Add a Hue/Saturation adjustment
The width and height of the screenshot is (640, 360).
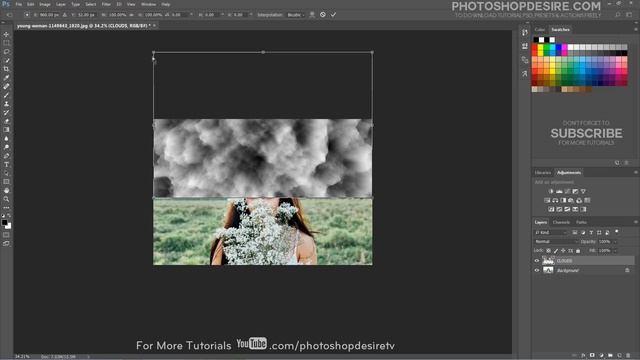pyautogui.click(x=547, y=200)
